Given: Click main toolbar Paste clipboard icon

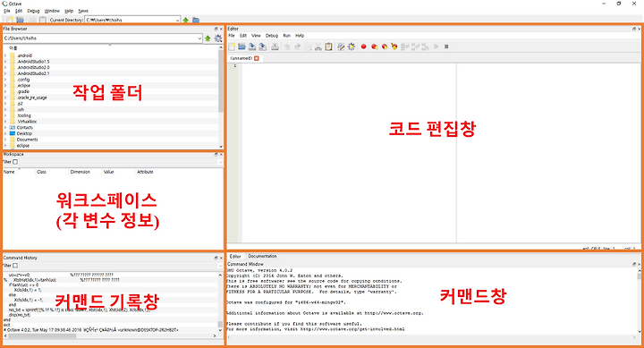Looking at the screenshot, I should pyautogui.click(x=42, y=20).
